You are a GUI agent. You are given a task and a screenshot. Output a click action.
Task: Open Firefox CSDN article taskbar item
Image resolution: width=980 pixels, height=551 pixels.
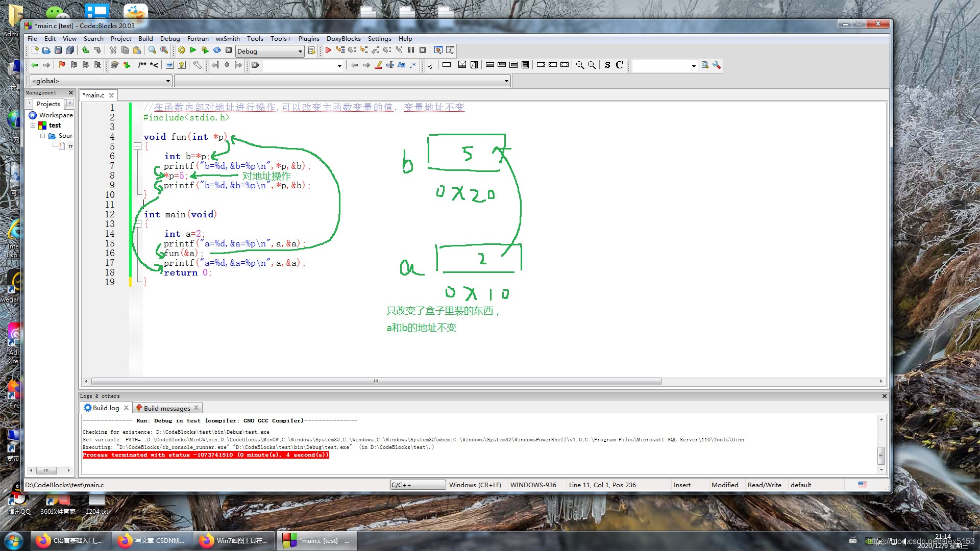click(152, 540)
